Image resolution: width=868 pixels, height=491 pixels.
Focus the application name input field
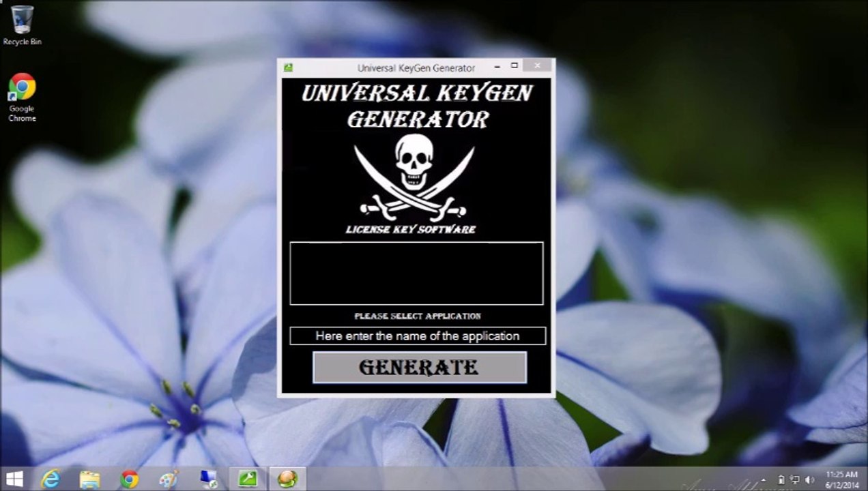click(418, 336)
